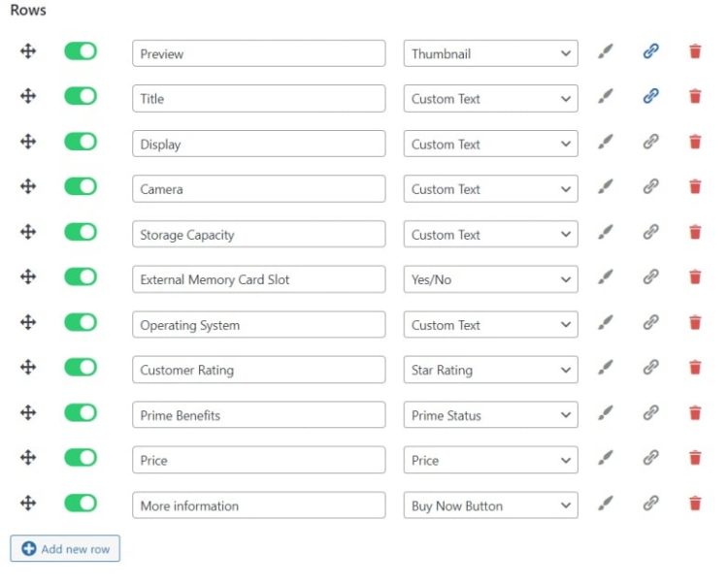The height and width of the screenshot is (585, 728).
Task: Open the type dropdown for Title row
Action: coord(491,98)
